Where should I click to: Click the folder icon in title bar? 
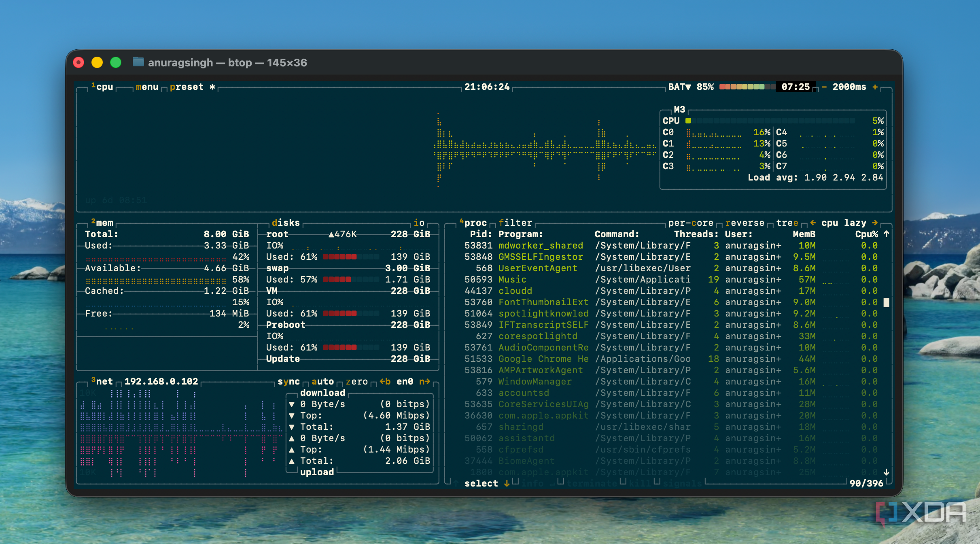[138, 62]
